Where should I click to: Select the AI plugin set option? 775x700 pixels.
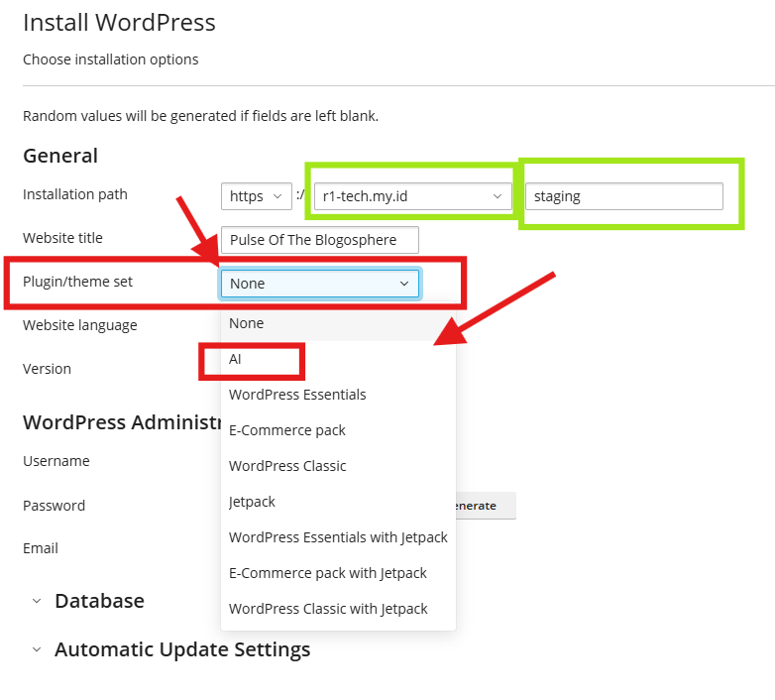pos(338,359)
